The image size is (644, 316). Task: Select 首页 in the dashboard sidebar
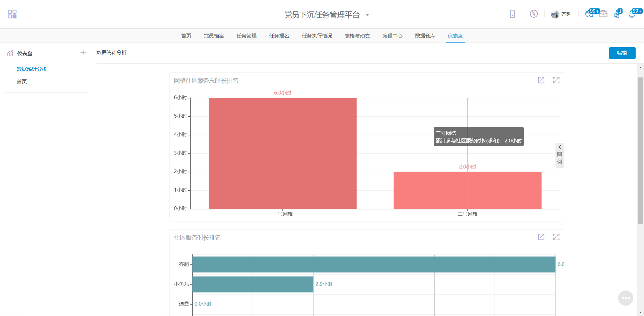tap(22, 81)
